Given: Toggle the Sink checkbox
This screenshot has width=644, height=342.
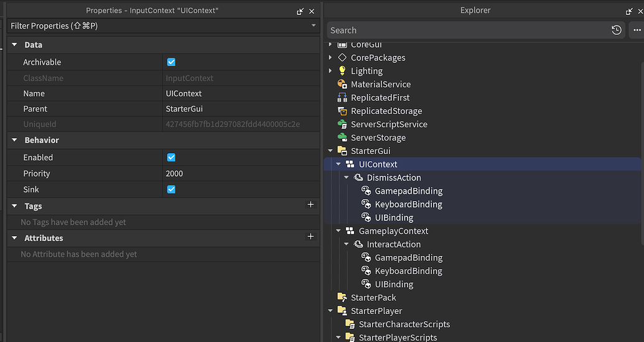Looking at the screenshot, I should point(171,189).
